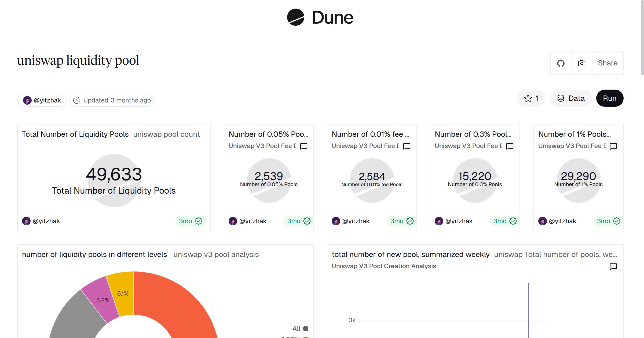
Task: Open comment bubble on 0.05% Pools card
Action: 303,146
